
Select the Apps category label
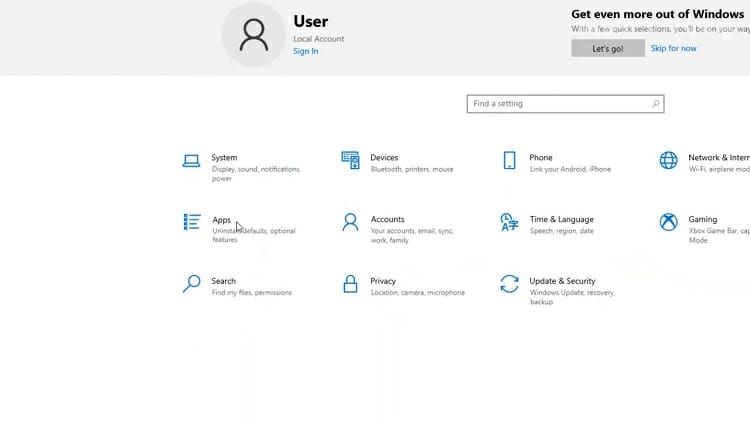click(x=221, y=220)
